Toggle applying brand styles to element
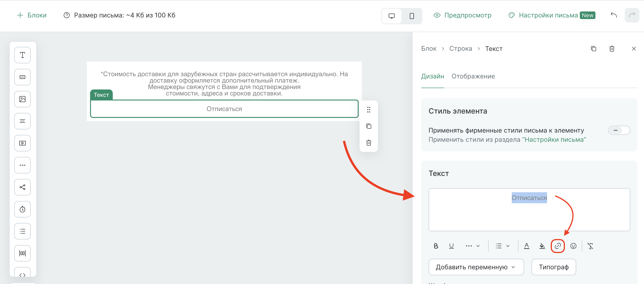This screenshot has width=644, height=284. [619, 130]
